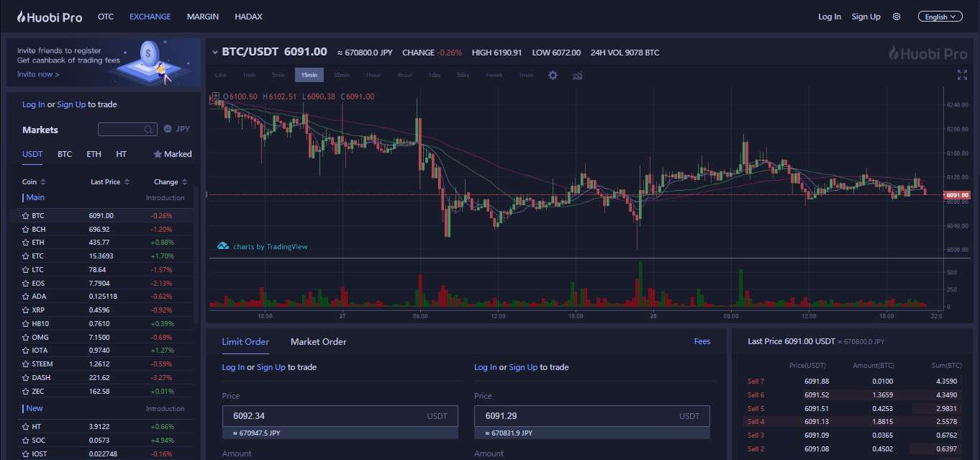Star the XRP coin row
The width and height of the screenshot is (980, 460).
coord(26,310)
